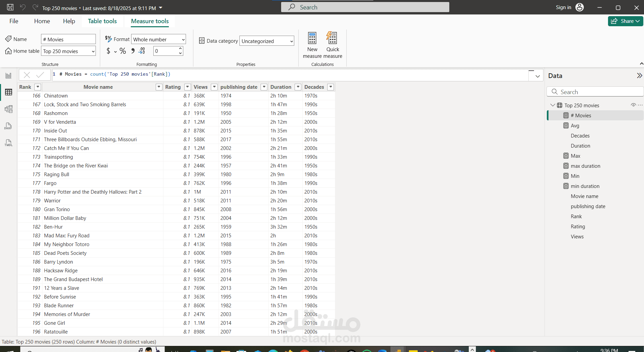The image size is (644, 352).
Task: Open the Home table dropdown
Action: pyautogui.click(x=68, y=51)
